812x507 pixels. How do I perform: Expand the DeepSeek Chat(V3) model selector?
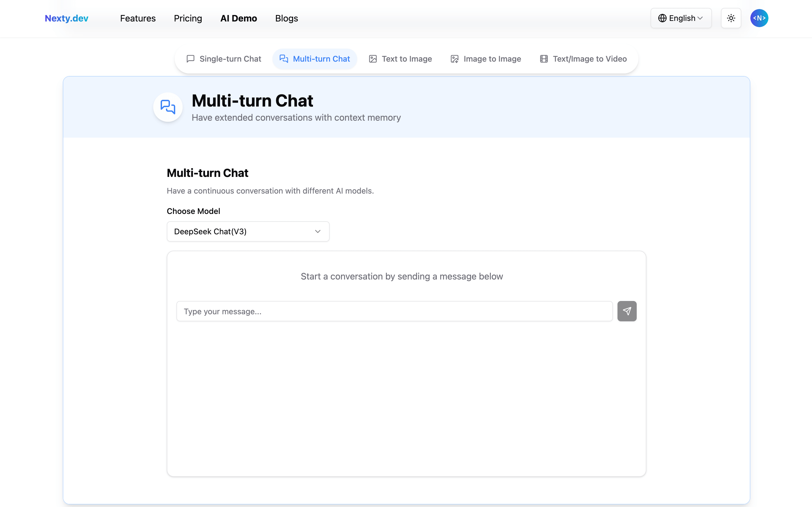point(248,231)
